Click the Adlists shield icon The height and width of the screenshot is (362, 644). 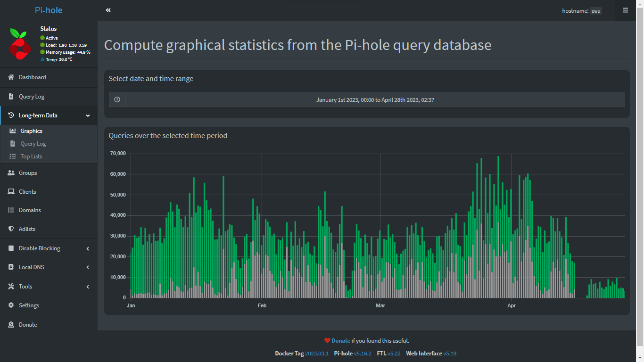pos(11,229)
